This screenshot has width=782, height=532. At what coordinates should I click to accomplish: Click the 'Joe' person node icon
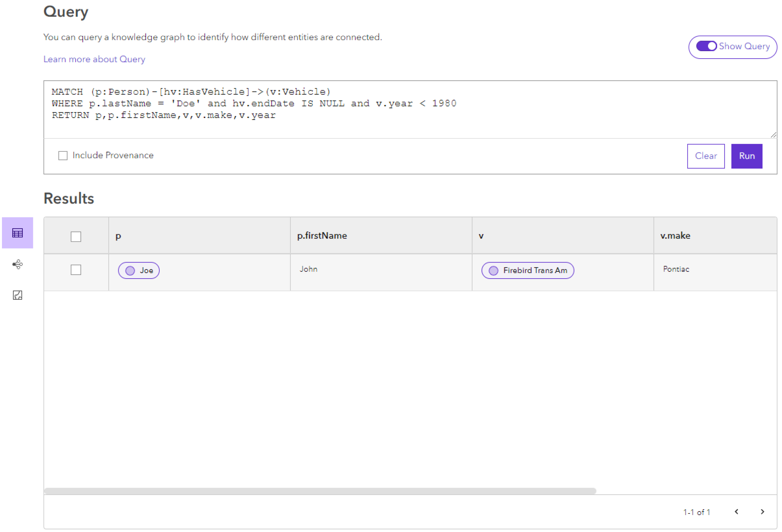(131, 271)
